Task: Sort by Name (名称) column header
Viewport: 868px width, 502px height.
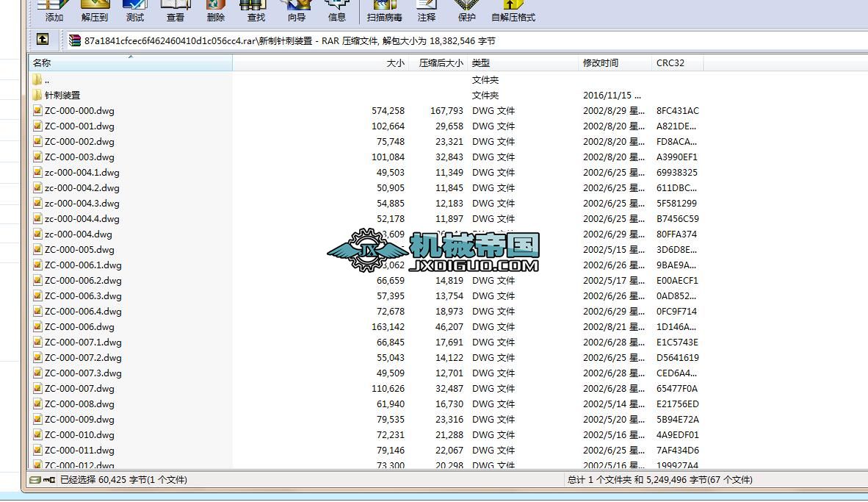Action: [131, 62]
